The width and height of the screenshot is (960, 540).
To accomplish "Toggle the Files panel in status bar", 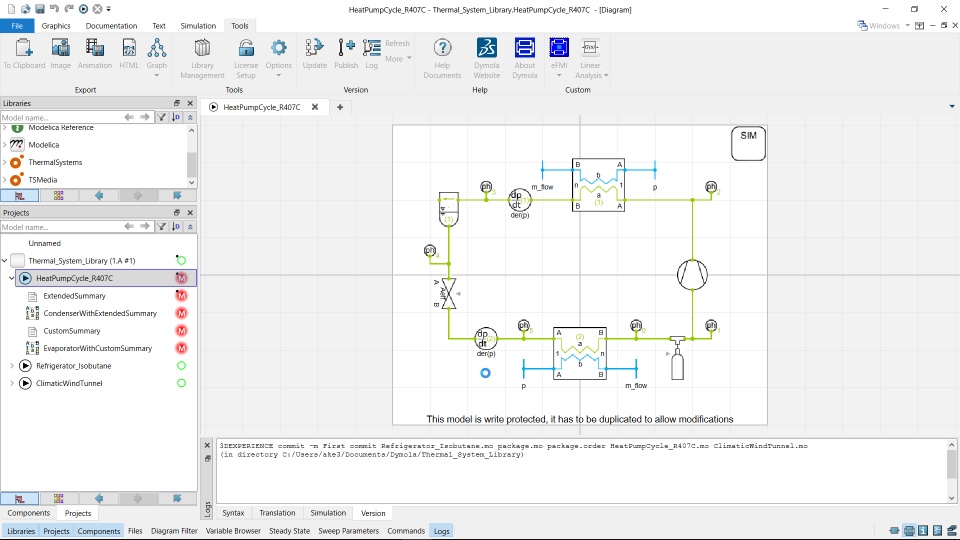I will pyautogui.click(x=135, y=531).
